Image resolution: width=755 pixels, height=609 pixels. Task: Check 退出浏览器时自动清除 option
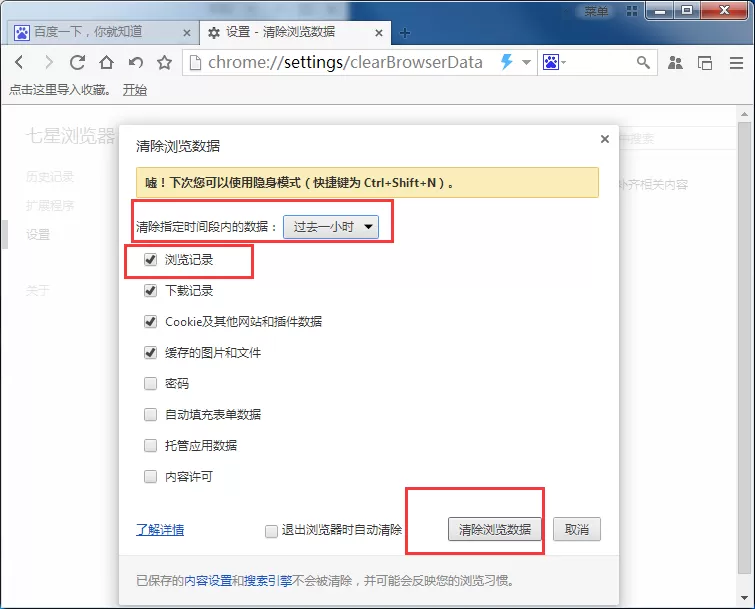(x=271, y=531)
